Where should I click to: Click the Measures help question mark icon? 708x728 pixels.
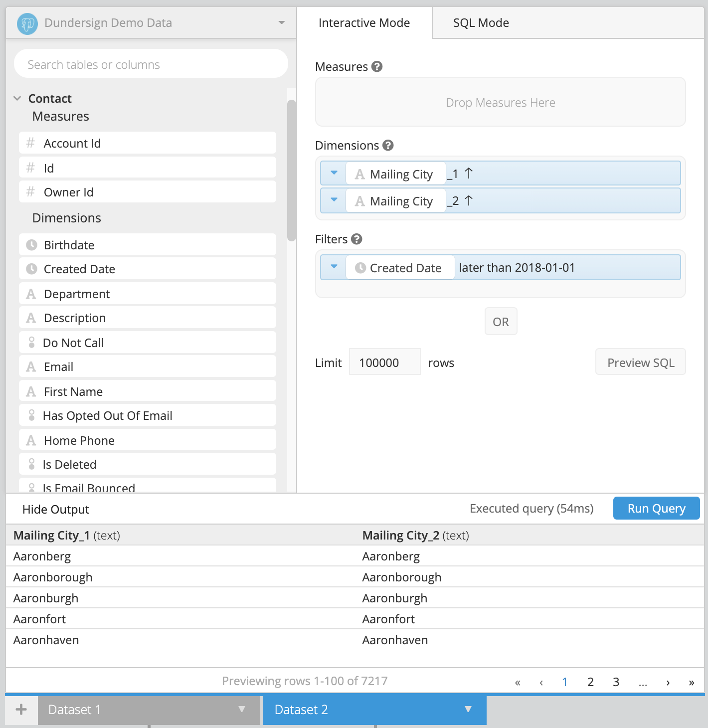(377, 66)
